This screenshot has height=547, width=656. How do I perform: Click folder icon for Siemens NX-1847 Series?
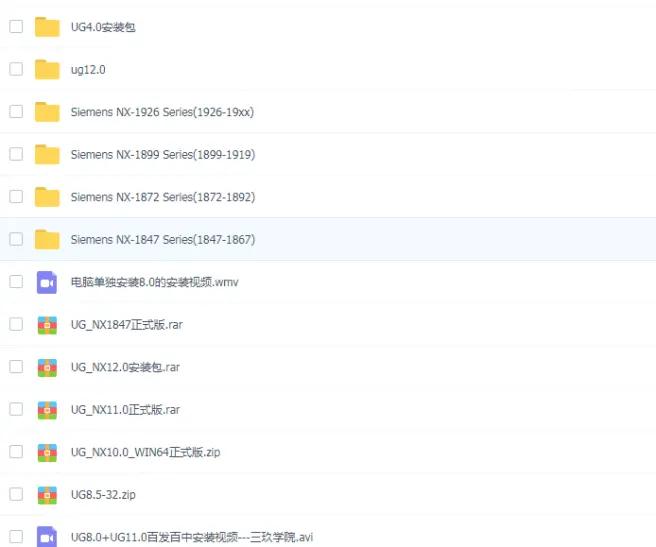point(47,239)
